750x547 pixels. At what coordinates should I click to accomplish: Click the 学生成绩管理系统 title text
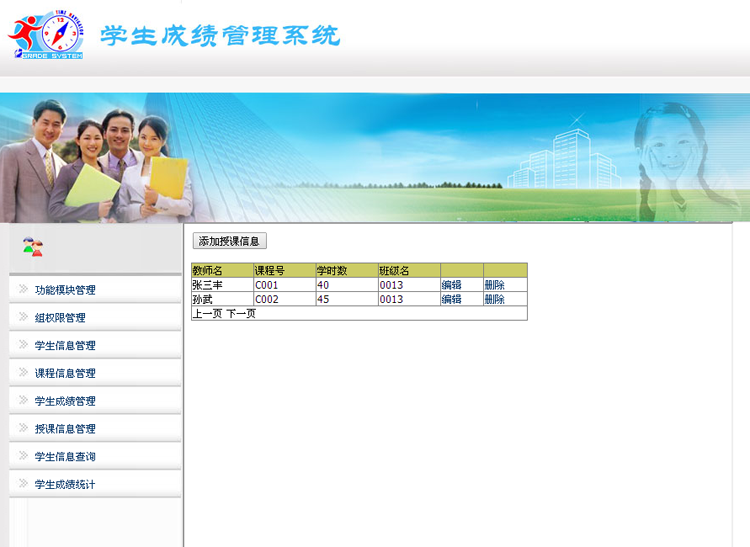coord(220,36)
